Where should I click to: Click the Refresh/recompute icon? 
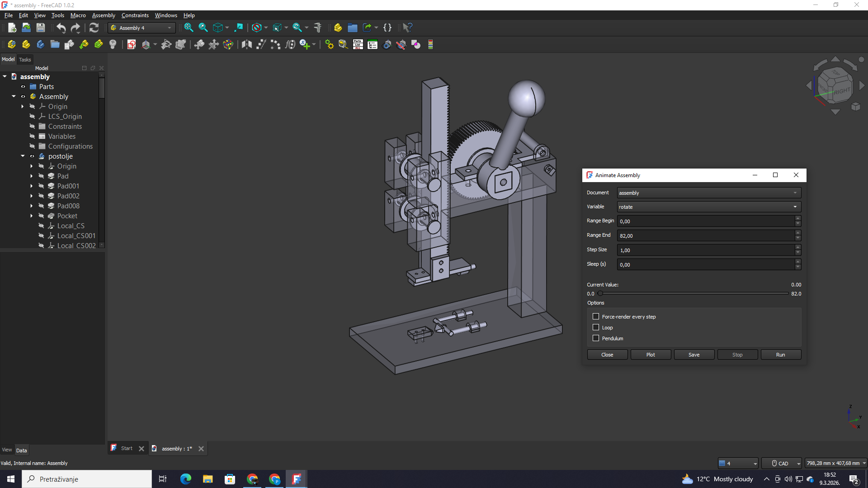pyautogui.click(x=94, y=28)
